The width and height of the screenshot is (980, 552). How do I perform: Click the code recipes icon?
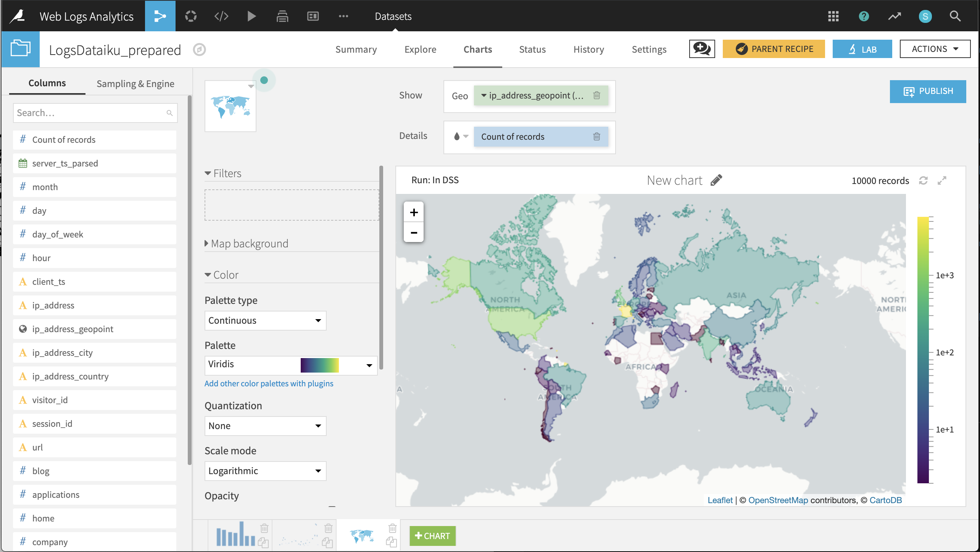click(x=221, y=16)
